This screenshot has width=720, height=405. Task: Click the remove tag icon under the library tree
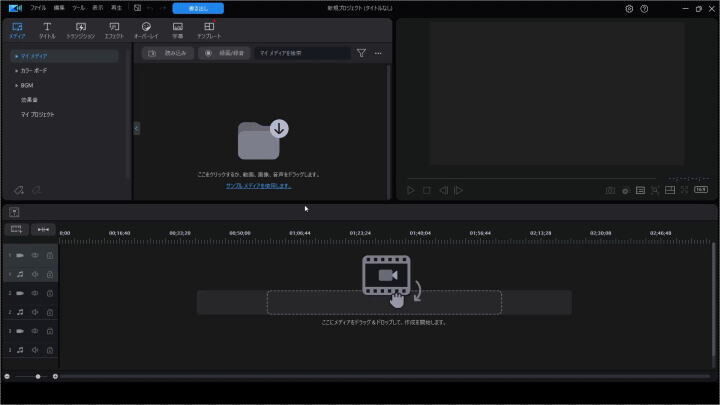coord(36,190)
